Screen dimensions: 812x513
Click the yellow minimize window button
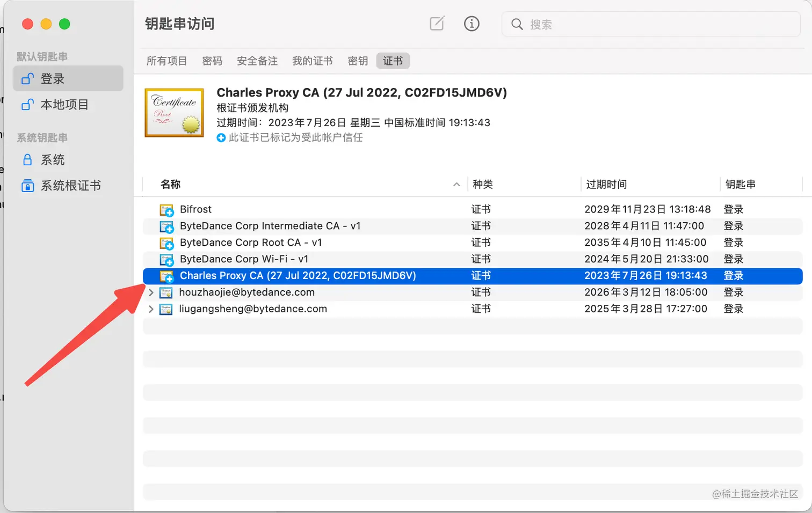pos(46,24)
